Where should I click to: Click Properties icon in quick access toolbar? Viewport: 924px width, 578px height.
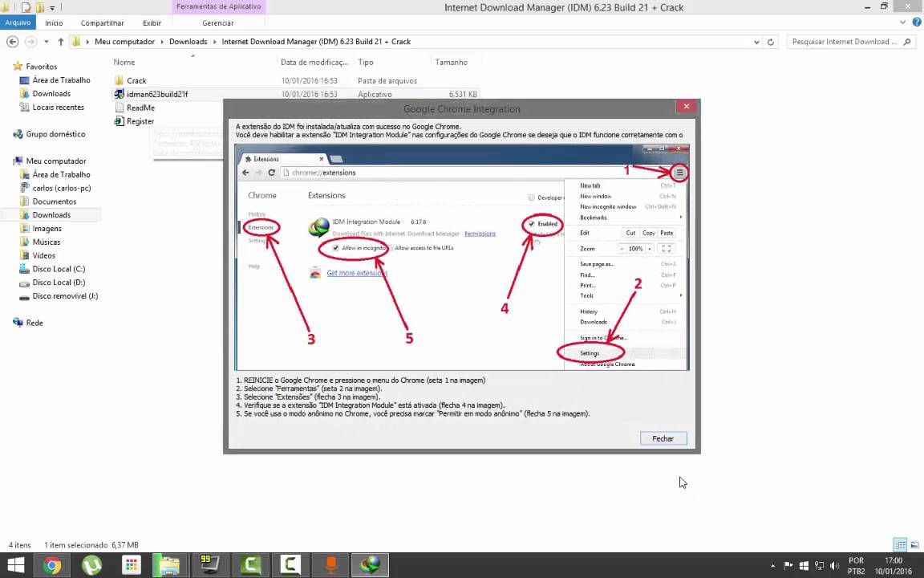[26, 8]
